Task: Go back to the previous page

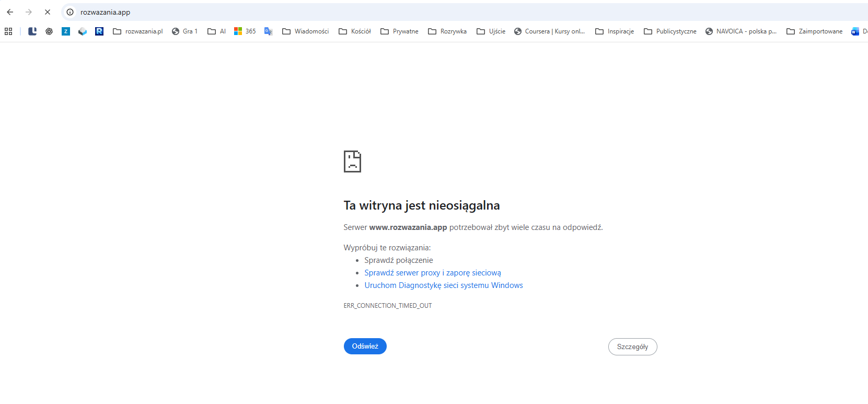Action: pos(10,12)
